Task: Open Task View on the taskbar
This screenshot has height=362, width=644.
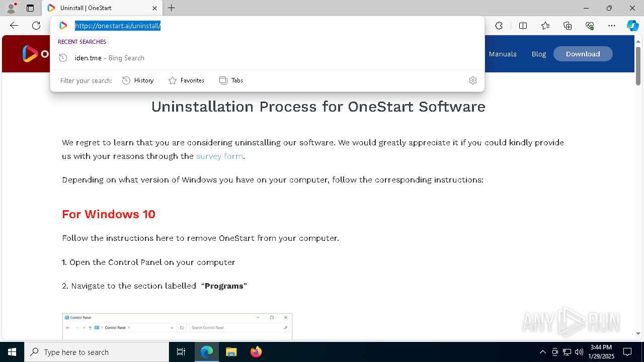Action: [181, 352]
